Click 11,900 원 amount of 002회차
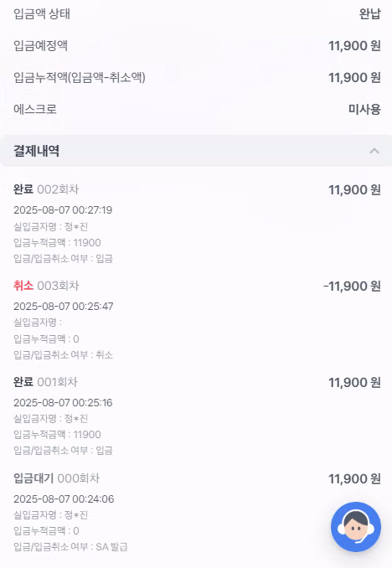The width and height of the screenshot is (392, 568). click(x=354, y=190)
